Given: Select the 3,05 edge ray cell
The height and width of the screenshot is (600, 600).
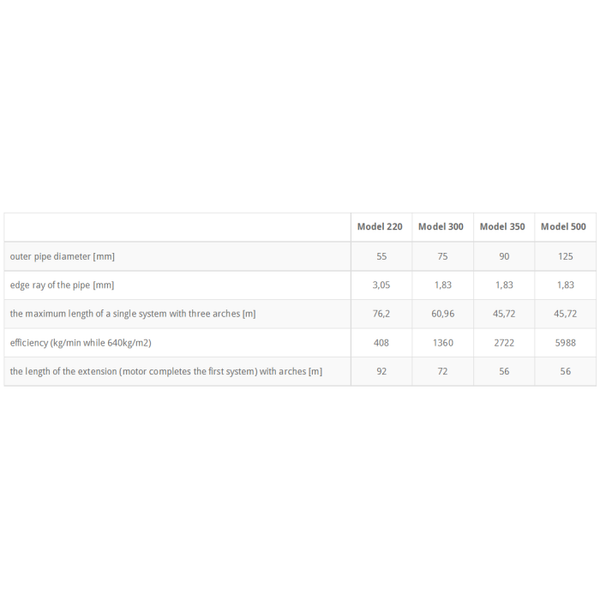Looking at the screenshot, I should [382, 285].
